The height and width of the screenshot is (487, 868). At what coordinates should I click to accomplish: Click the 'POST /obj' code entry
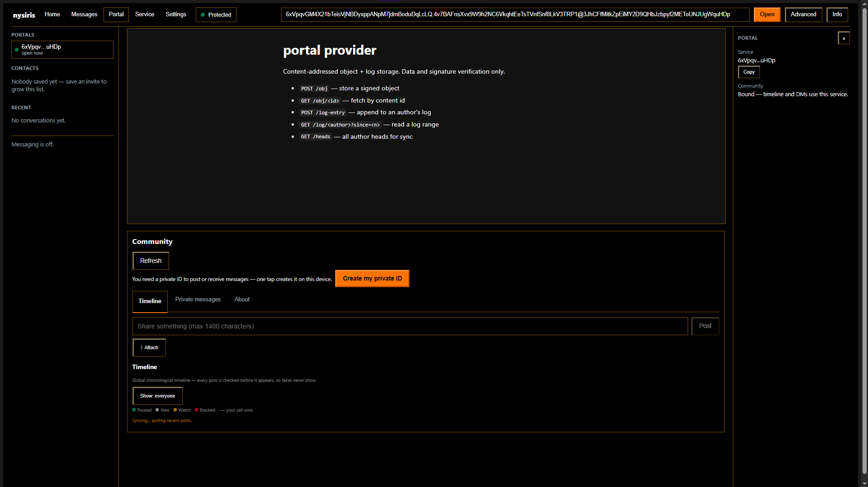[314, 89]
